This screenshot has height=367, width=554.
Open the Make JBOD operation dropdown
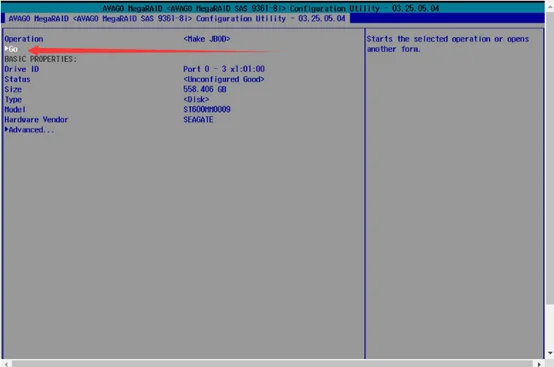click(x=207, y=39)
